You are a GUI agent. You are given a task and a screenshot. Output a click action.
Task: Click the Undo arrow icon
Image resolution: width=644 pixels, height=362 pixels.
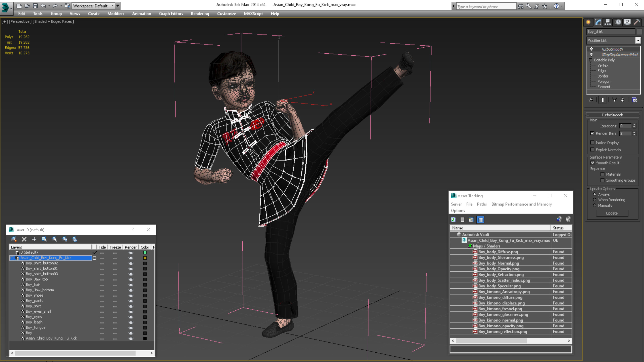click(43, 6)
